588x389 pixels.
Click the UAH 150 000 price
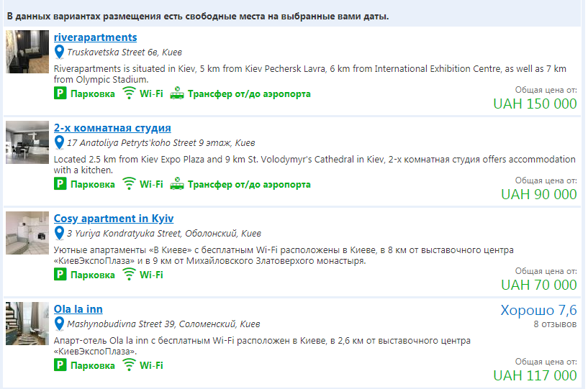[535, 104]
